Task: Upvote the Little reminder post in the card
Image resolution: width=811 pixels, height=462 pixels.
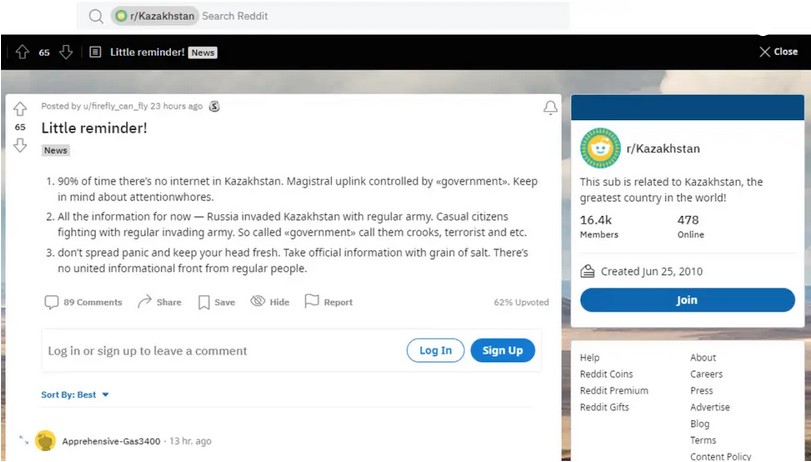Action: [x=20, y=109]
